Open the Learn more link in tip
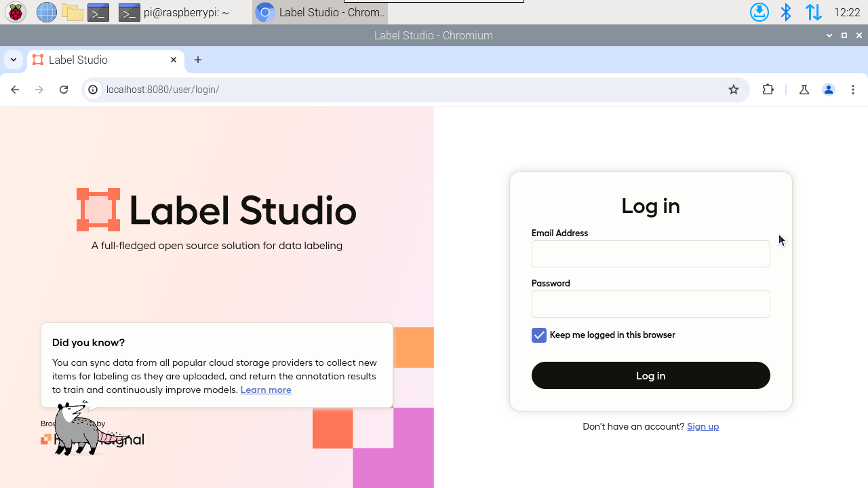Screen dimensions: 868x488 266,390
